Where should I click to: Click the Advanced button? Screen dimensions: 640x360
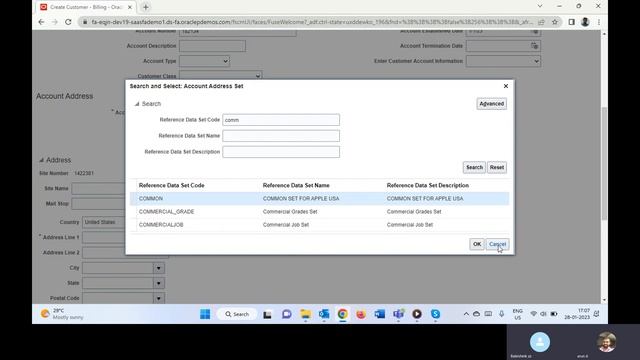click(491, 104)
